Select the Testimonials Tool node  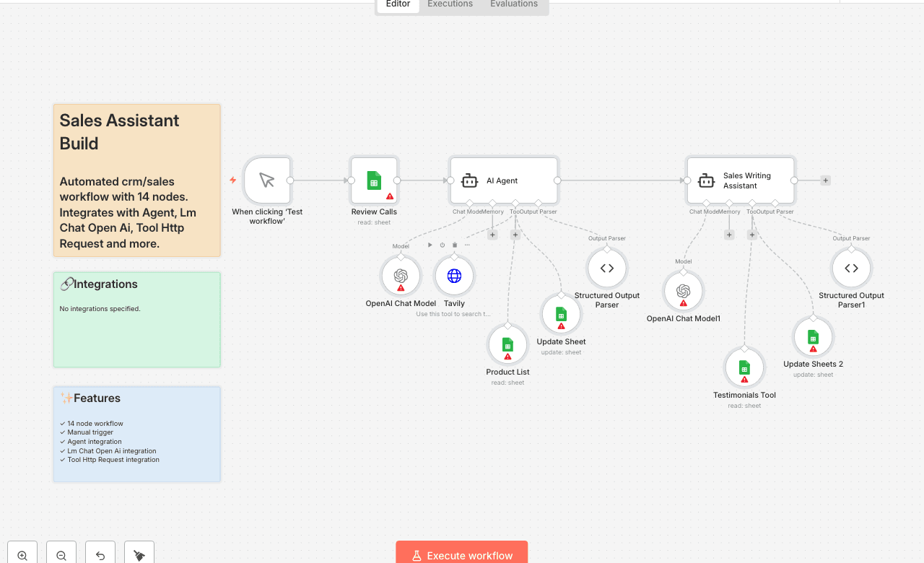744,367
